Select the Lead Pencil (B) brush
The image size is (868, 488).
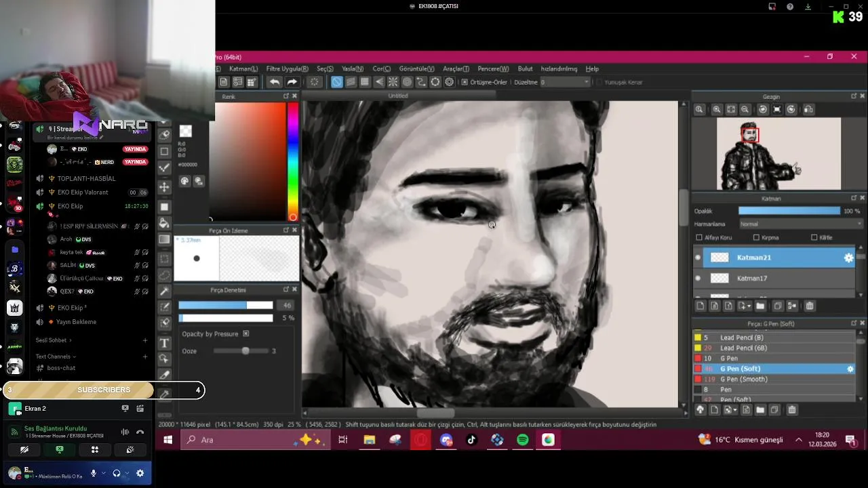point(774,338)
